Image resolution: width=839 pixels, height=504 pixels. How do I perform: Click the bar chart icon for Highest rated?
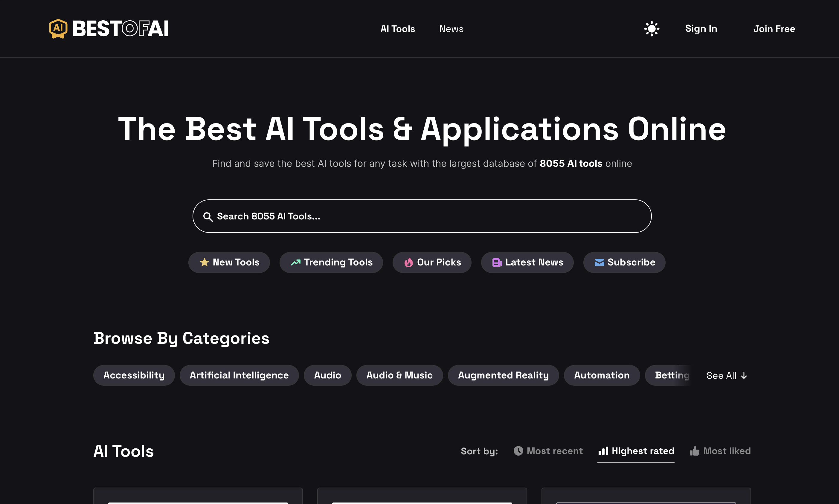[x=603, y=451]
